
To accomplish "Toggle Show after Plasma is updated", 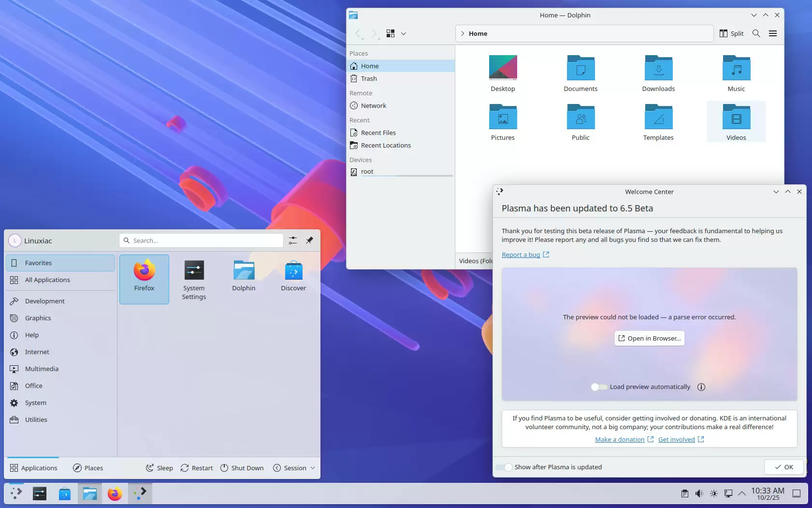I will [504, 467].
